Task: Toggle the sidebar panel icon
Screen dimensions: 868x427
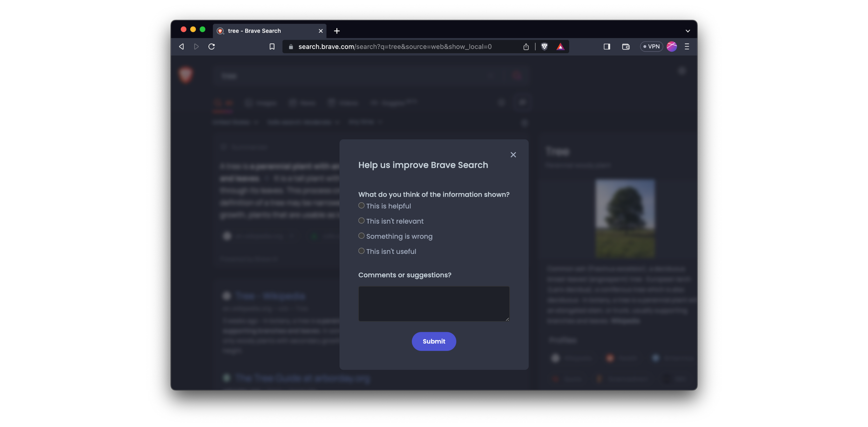Action: [x=607, y=46]
